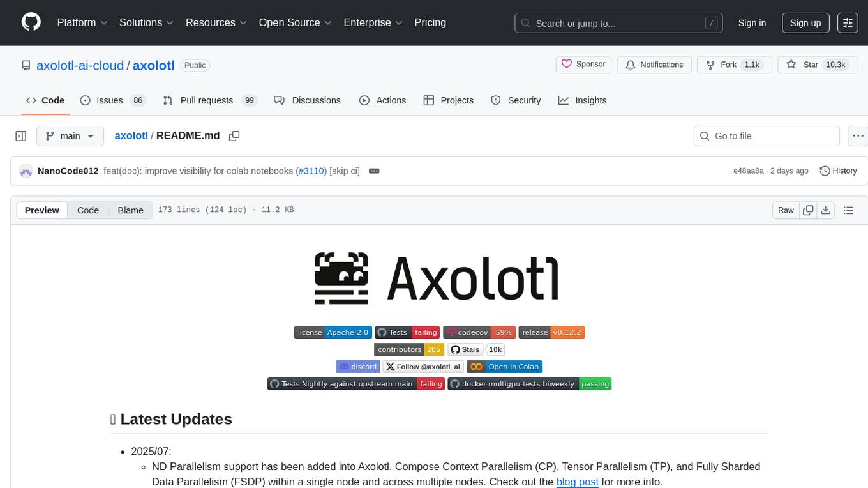Switch to Blame view
Image resolution: width=868 pixels, height=488 pixels.
pyautogui.click(x=130, y=210)
